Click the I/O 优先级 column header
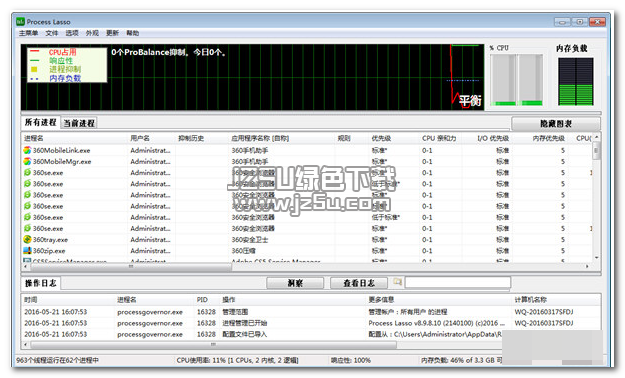625x378 pixels. 493,138
